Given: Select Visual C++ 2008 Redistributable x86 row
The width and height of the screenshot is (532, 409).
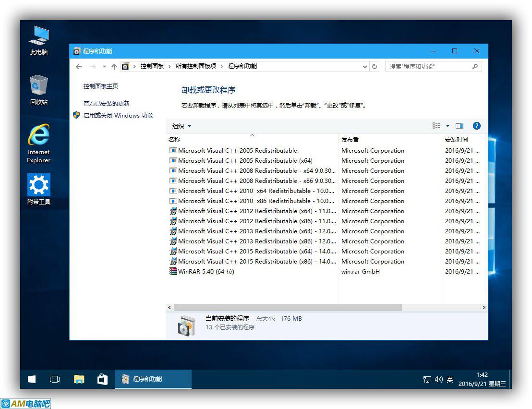Looking at the screenshot, I should (325, 181).
